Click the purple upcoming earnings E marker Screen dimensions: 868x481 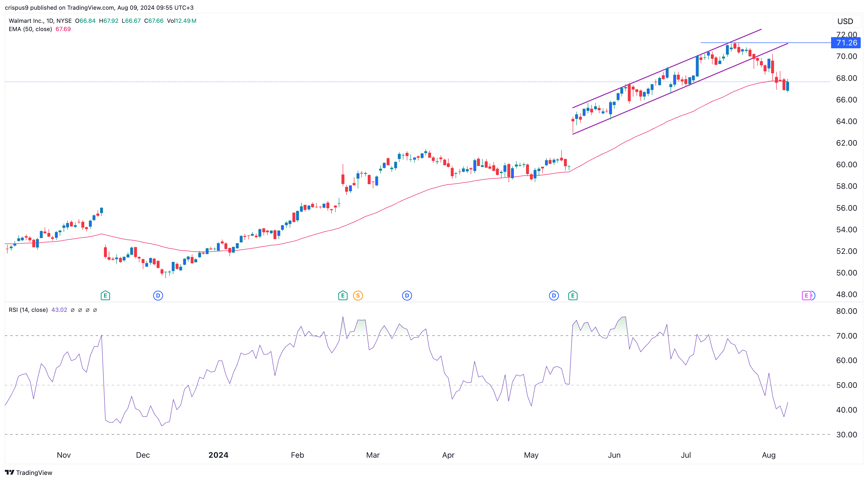pyautogui.click(x=806, y=296)
